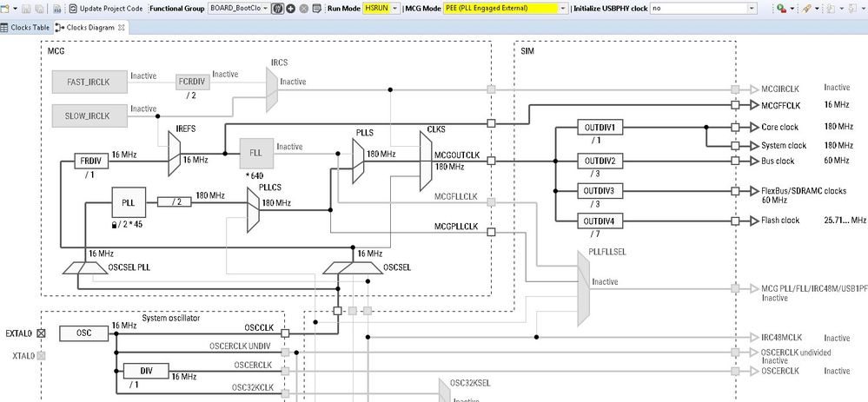Viewport: 868px width, 402px height.
Task: Toggle the Flash clock output box
Action: click(x=735, y=221)
